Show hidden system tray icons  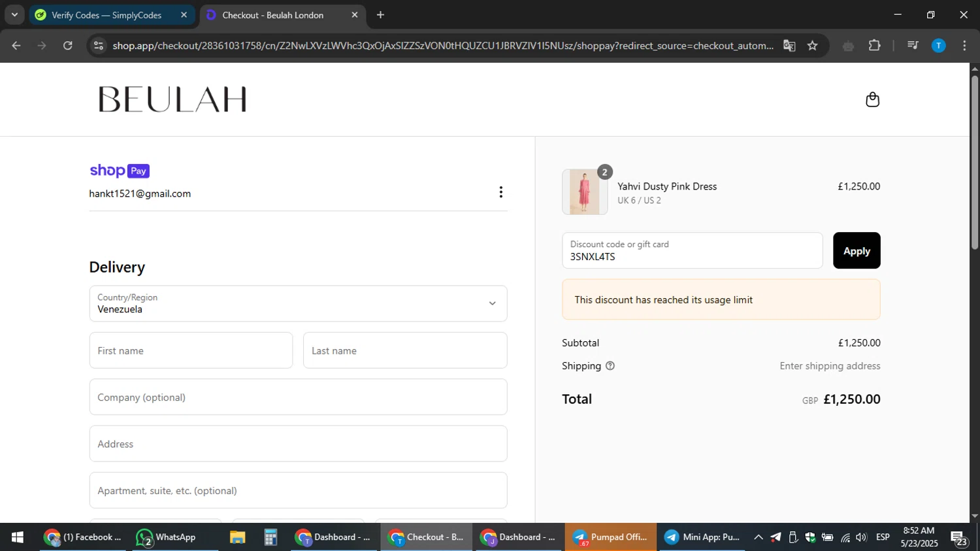point(759,537)
